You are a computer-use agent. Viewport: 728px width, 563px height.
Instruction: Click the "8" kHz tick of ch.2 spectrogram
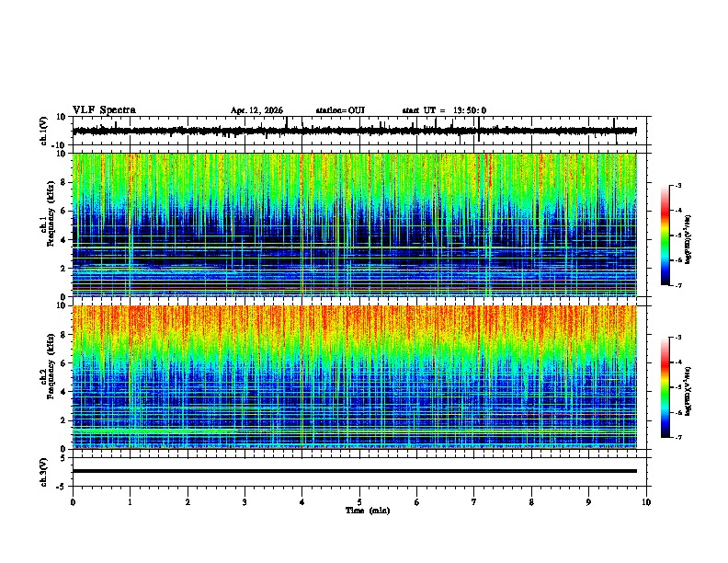64,334
